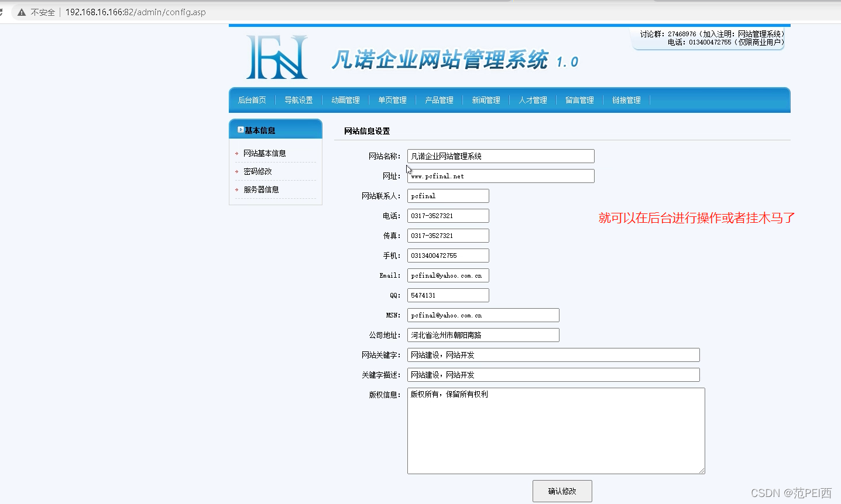Screen dimensions: 841x504
Task: Click the 凡诺企业网站管理系统 1.0 title banner
Action: pos(455,60)
